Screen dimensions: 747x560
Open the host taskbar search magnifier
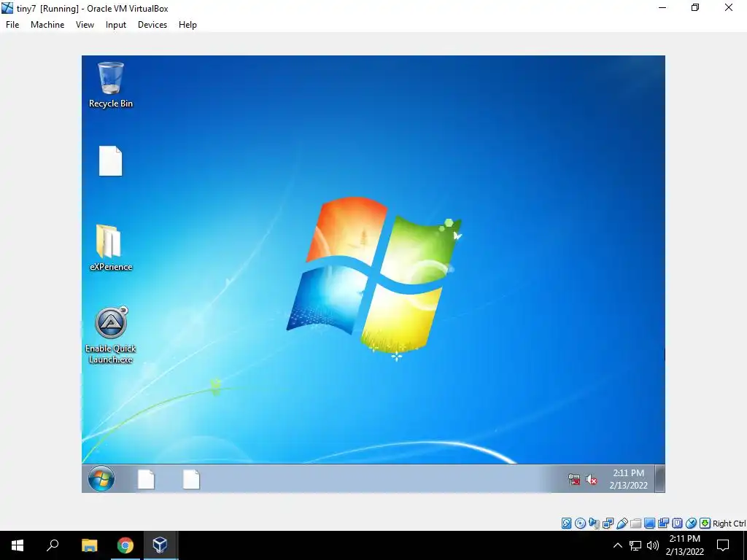(53, 545)
